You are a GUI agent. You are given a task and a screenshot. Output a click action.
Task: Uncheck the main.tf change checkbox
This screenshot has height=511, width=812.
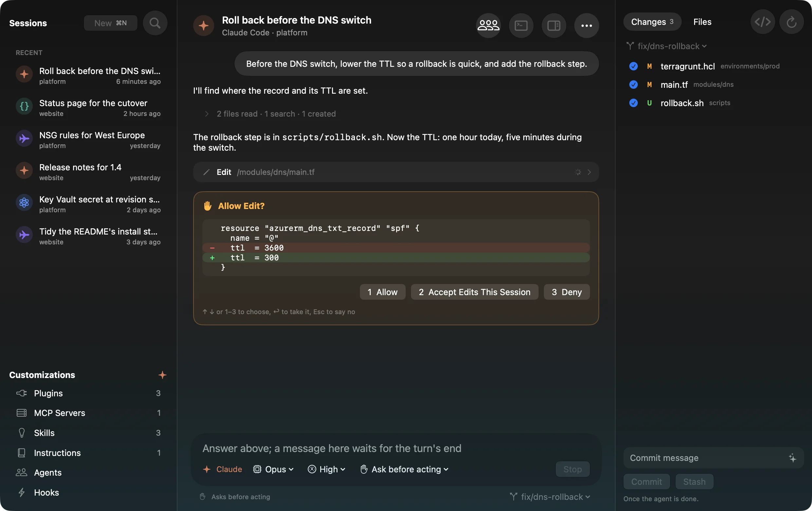click(633, 84)
